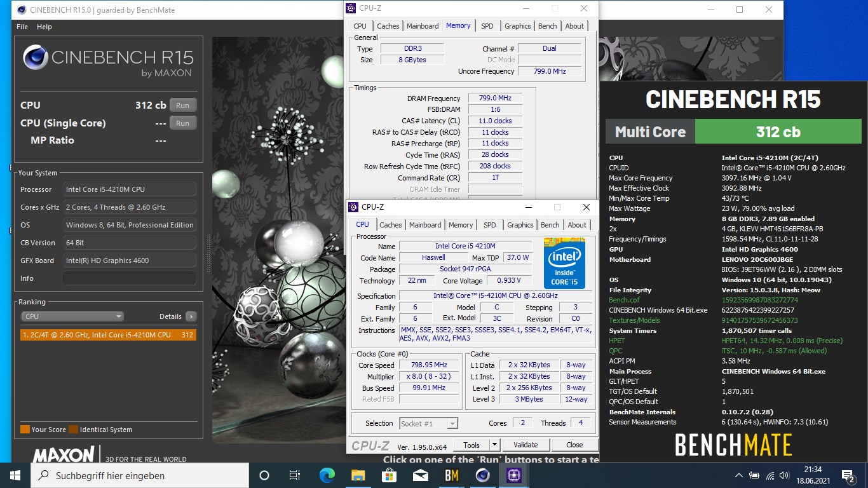Open Caches tab in upper CPU-Z window
This screenshot has height=488, width=868.
(x=388, y=26)
